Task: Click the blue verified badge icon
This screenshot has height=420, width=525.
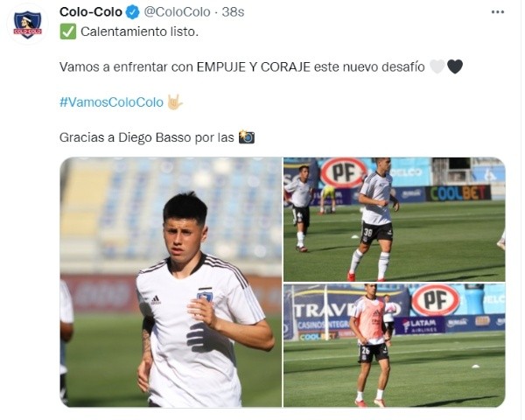Action: click(132, 12)
